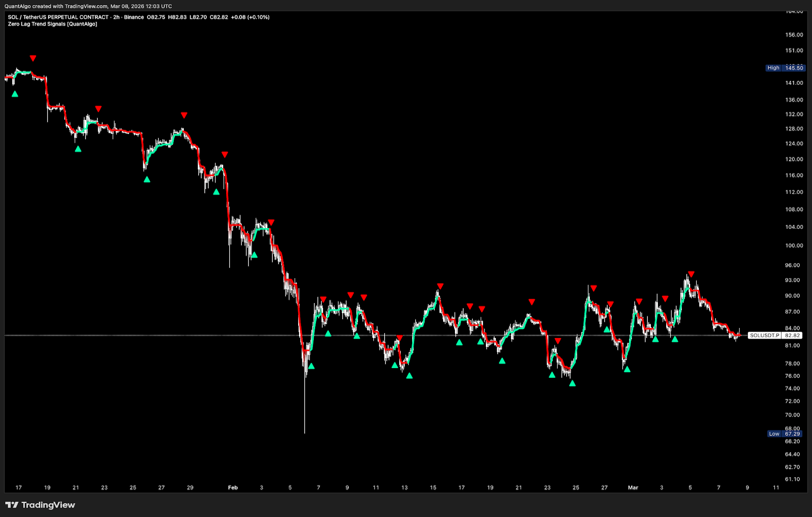Click the 104.00 price axis label
Image resolution: width=812 pixels, height=517 pixels.
coord(794,227)
